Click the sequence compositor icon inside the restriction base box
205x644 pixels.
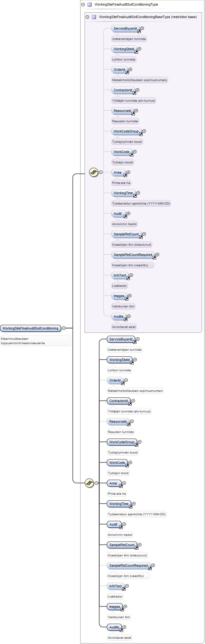(x=94, y=172)
